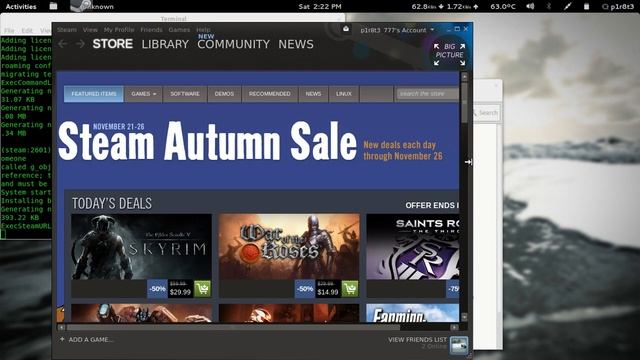Viewport: 640px width, 360px height.
Task: Open File menu in the Terminal window
Action: [x=9, y=31]
